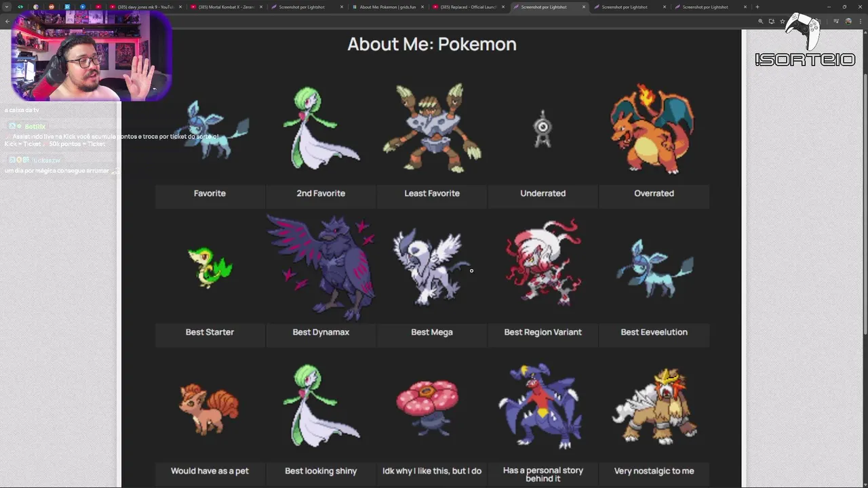Click the About Me: Pokemon page title
Screen dimensions: 868x488
point(432,44)
